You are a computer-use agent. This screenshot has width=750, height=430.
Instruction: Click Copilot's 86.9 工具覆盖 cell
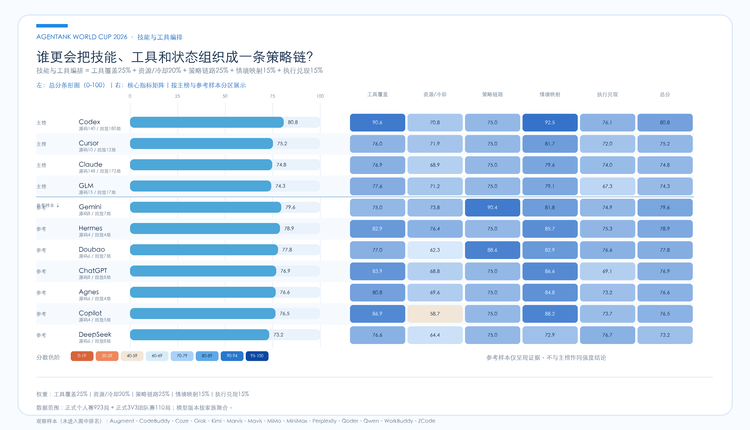tap(377, 314)
